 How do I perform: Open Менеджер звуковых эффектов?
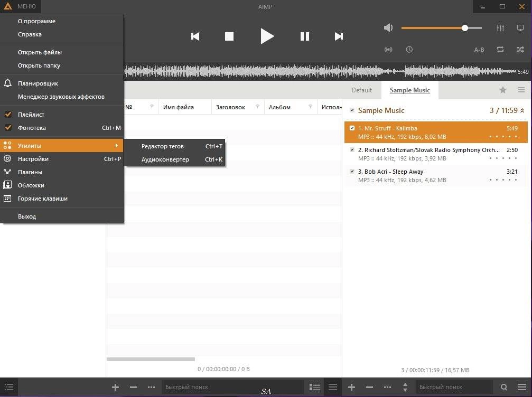pyautogui.click(x=61, y=97)
